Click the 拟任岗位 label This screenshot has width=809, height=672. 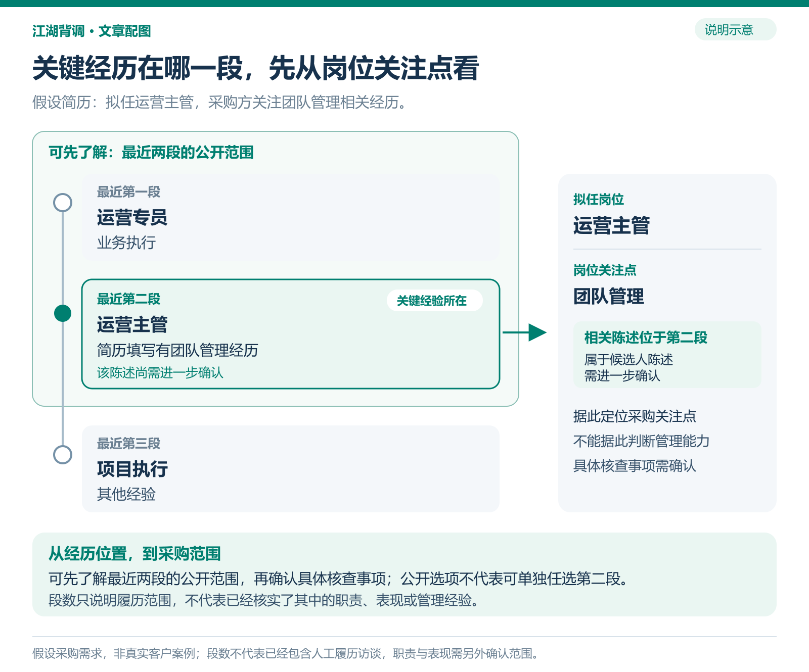coord(599,200)
